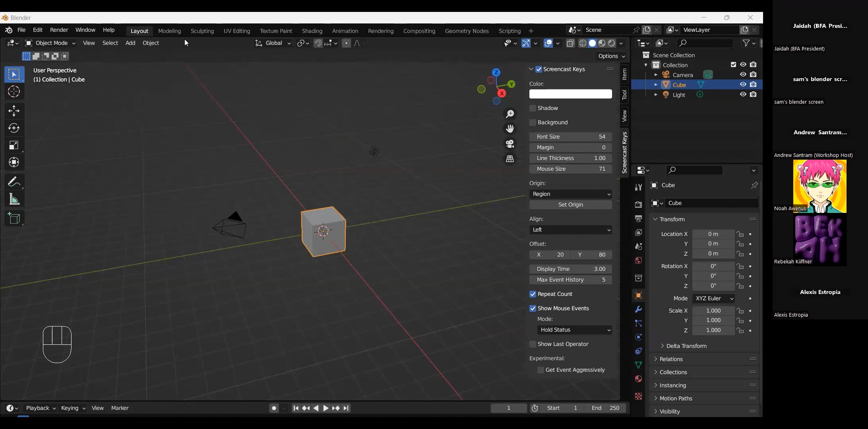
Task: Switch to orthographic grid view icon
Action: tap(510, 159)
